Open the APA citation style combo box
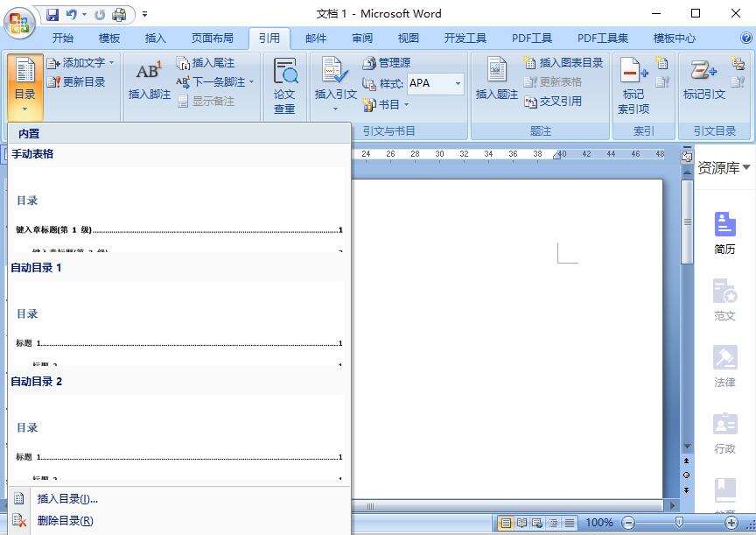The height and width of the screenshot is (535, 756). [436, 83]
